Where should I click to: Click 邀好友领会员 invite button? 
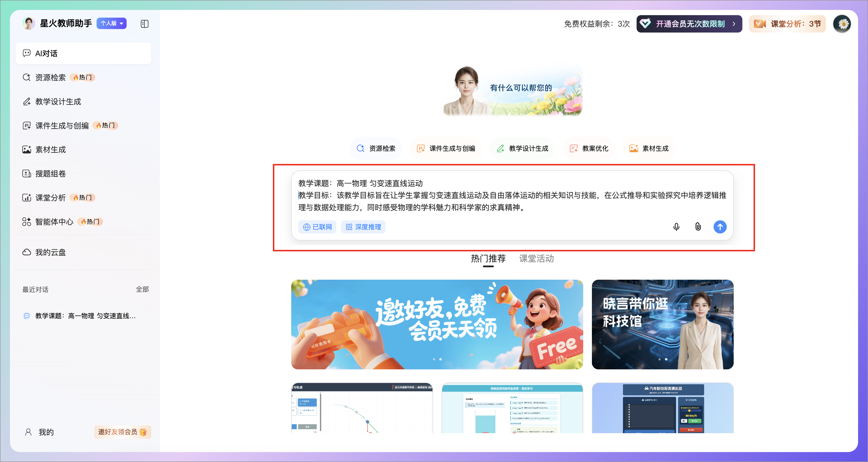(122, 432)
